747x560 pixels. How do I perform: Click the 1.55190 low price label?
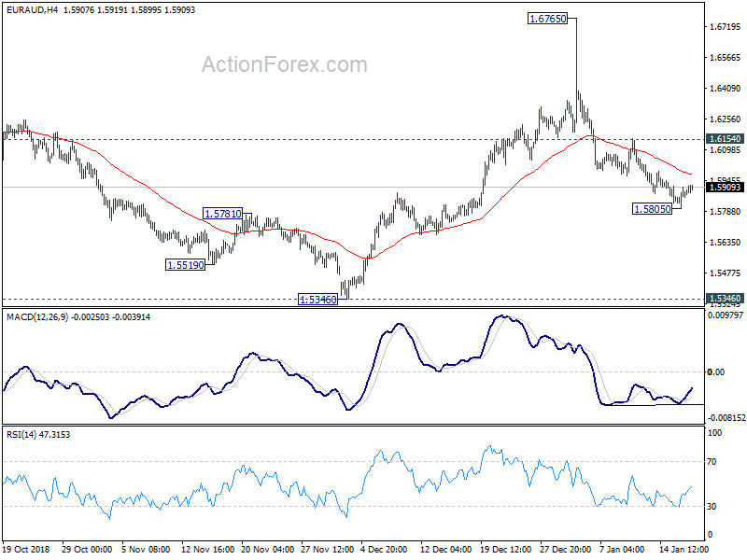185,265
